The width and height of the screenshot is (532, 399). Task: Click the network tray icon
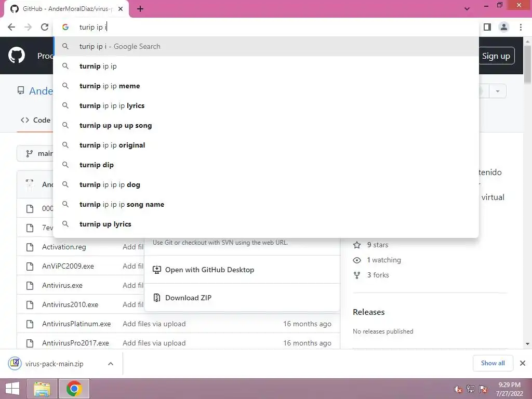(471, 389)
